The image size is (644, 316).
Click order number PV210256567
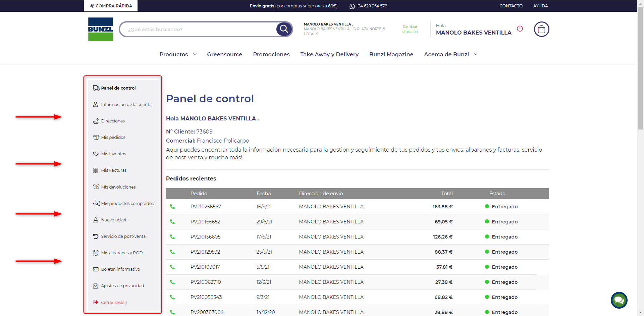pyautogui.click(x=206, y=207)
